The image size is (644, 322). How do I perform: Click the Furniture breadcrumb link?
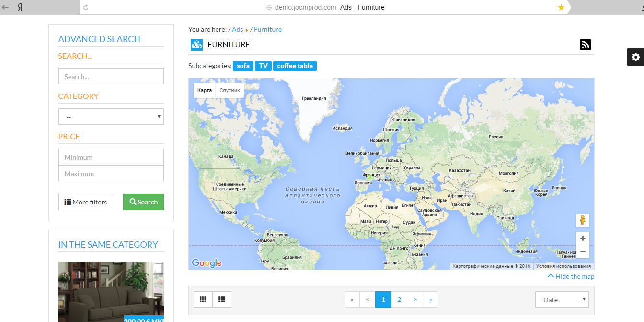tap(268, 29)
